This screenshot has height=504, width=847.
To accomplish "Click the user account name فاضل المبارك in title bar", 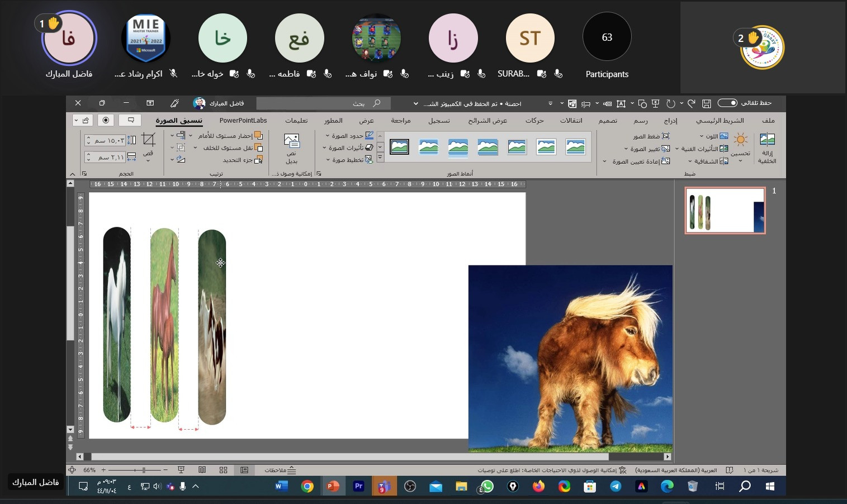I will 226,103.
